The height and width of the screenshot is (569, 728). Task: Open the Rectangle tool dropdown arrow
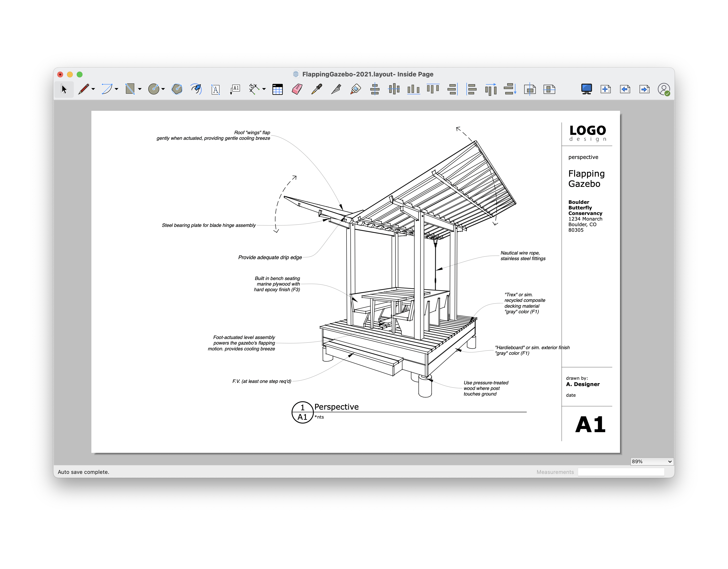click(140, 89)
